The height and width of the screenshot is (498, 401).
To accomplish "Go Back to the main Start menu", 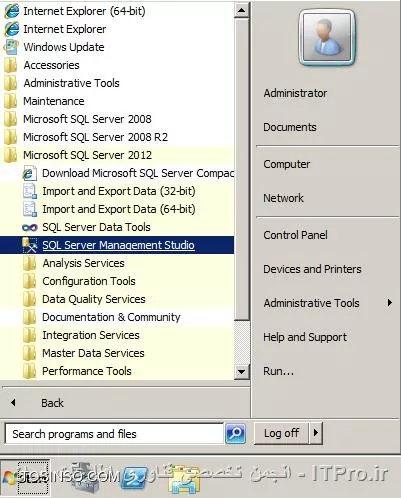I will [x=125, y=403].
